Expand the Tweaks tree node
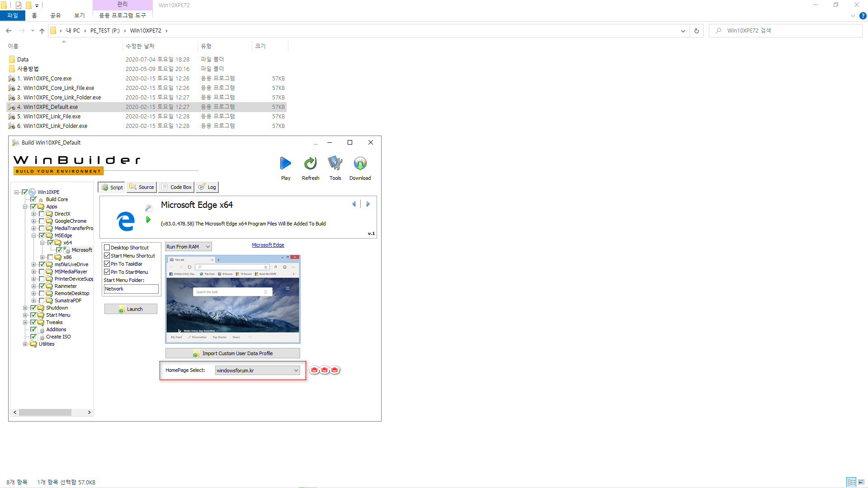 pyautogui.click(x=25, y=322)
